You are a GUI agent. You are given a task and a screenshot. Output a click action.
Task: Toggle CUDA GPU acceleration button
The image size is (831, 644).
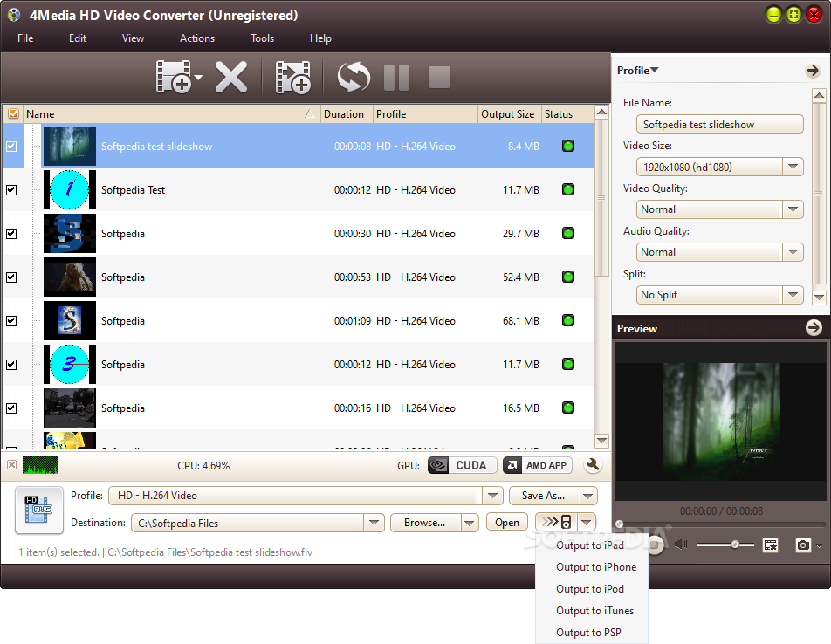tap(462, 465)
